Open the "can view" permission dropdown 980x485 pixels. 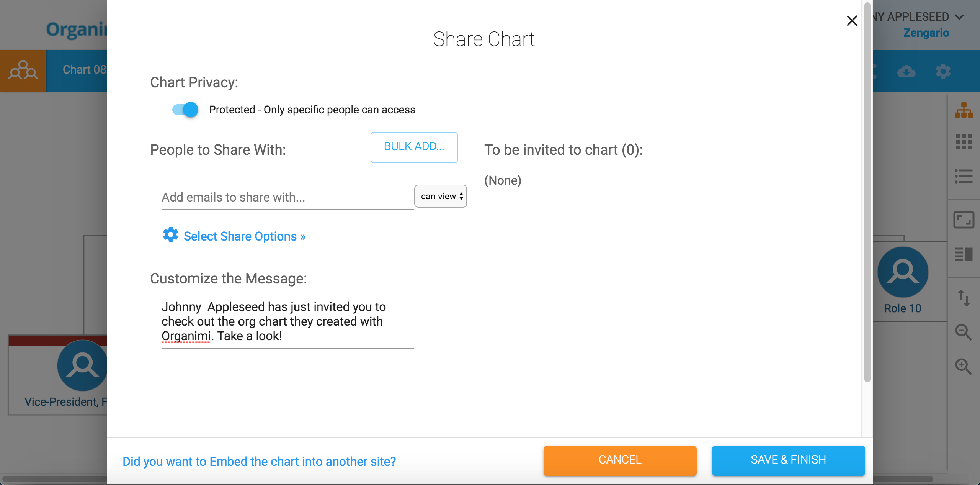click(440, 196)
